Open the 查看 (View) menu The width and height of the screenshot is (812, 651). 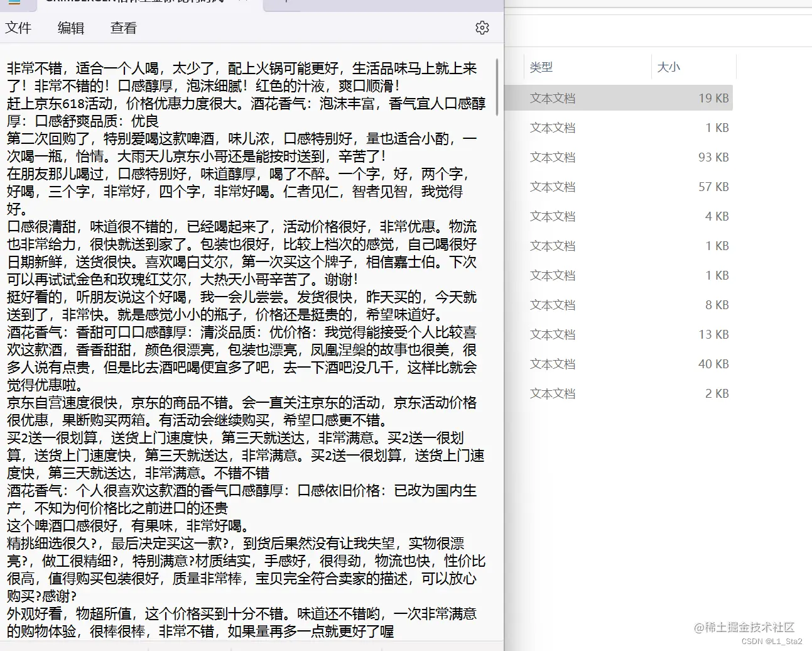point(122,28)
